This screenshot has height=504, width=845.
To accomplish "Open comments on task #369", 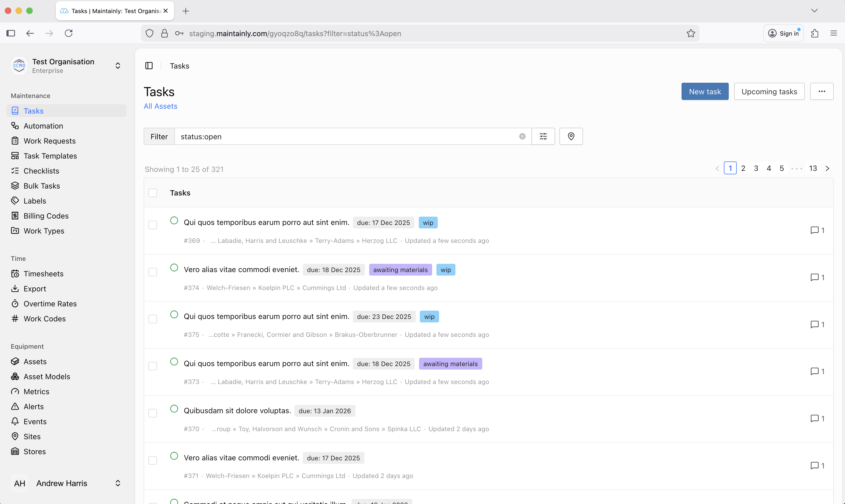I will tap(817, 230).
